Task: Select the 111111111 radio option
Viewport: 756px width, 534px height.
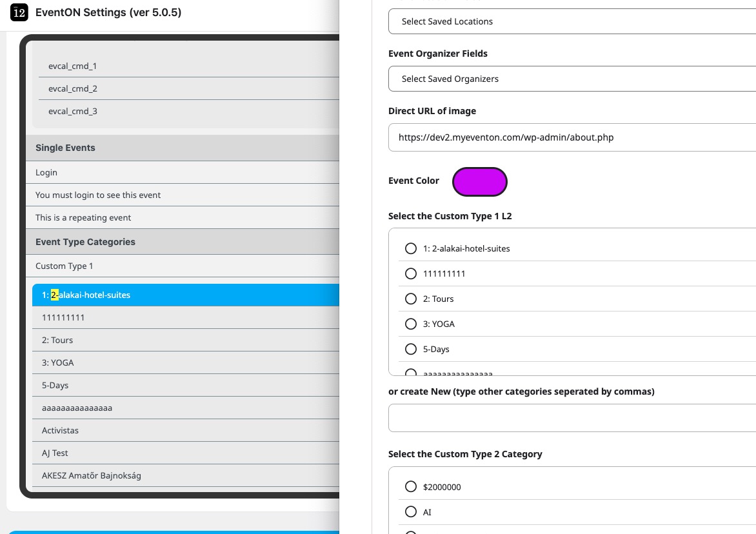Action: coord(411,273)
